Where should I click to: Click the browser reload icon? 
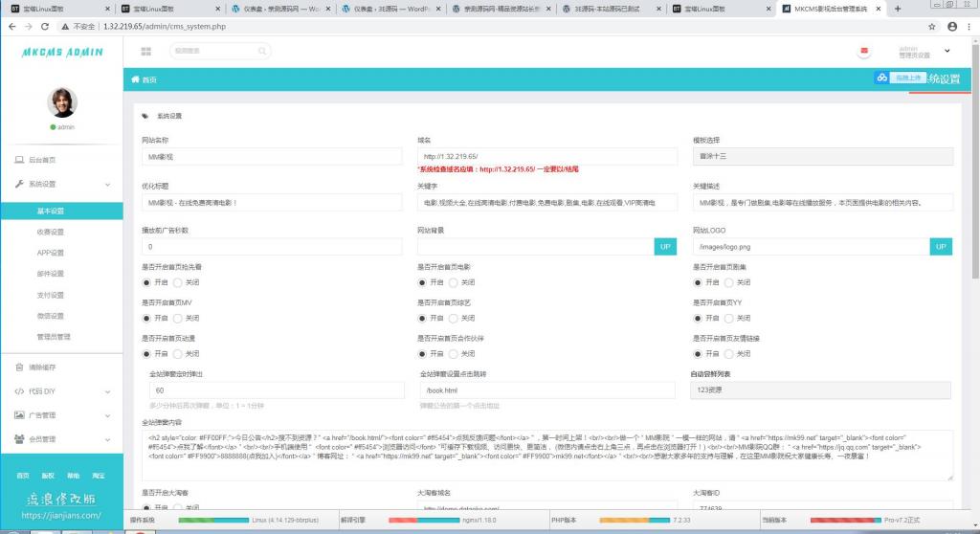46,26
